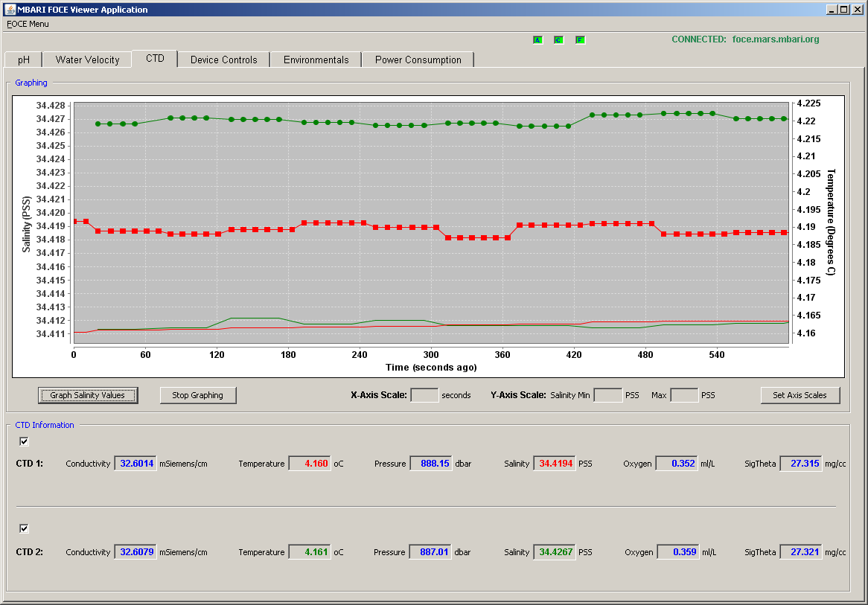The image size is (868, 605).
Task: Focus the Salinity Min input field
Action: pos(607,395)
